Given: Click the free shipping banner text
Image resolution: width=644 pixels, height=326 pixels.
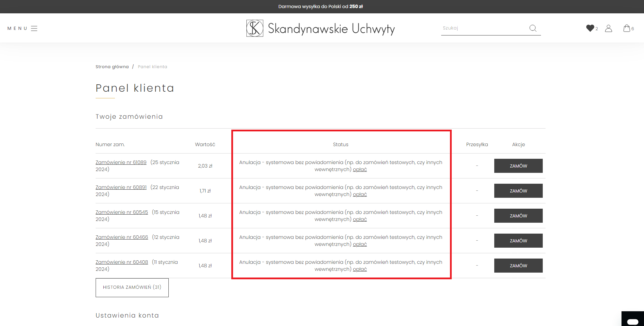Looking at the screenshot, I should [321, 7].
